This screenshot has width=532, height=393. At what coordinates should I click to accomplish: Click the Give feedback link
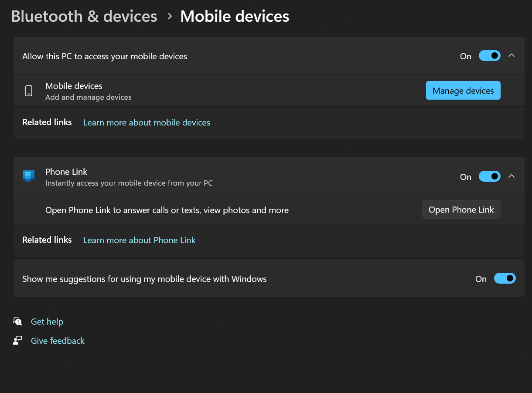[x=58, y=340]
